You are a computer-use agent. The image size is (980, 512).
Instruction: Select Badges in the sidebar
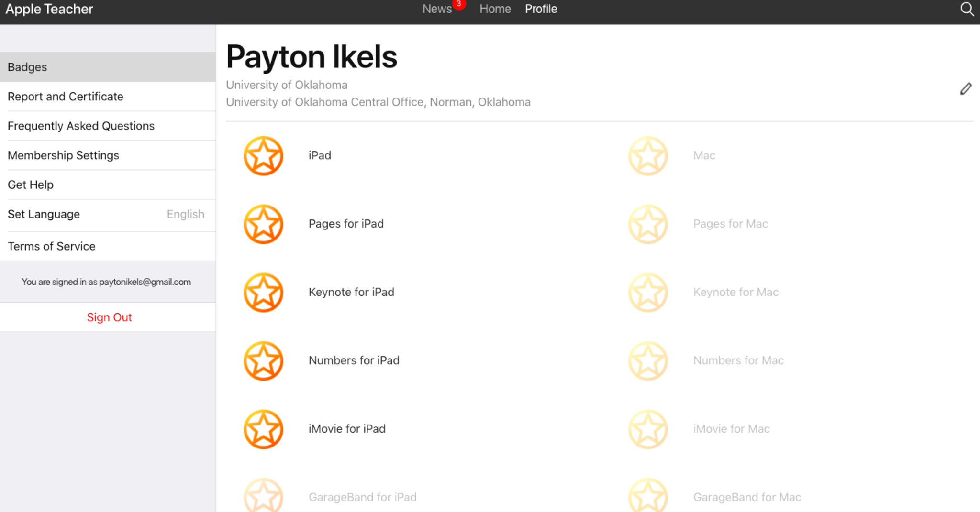pyautogui.click(x=108, y=67)
